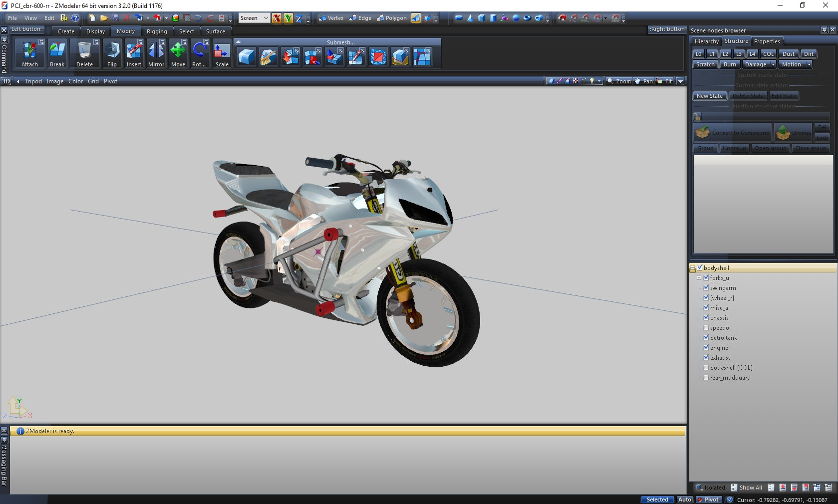Enable the speedo node checkbox

click(x=706, y=327)
